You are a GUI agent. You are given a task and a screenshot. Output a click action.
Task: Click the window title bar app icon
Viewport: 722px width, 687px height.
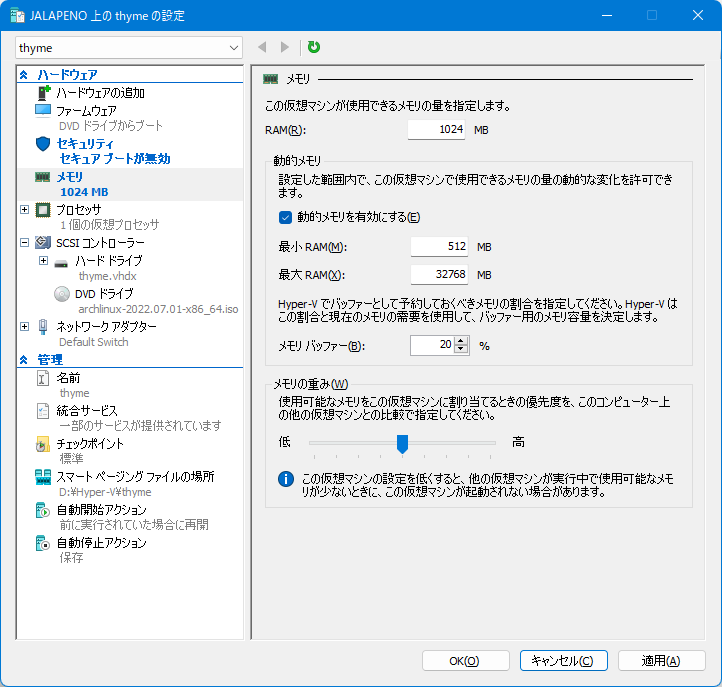click(17, 16)
